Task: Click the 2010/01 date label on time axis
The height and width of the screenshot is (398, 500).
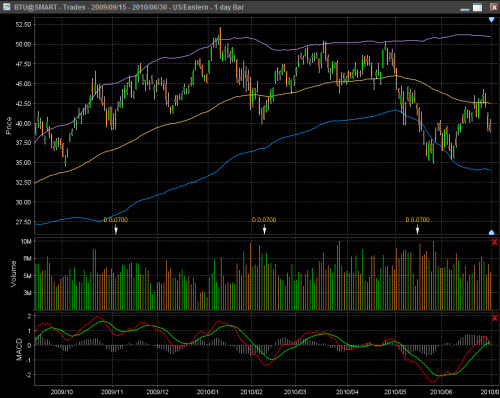Action: (207, 392)
